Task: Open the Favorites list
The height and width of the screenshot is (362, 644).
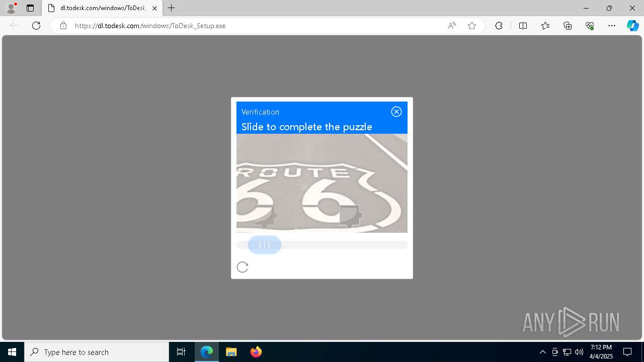Action: coord(545,26)
